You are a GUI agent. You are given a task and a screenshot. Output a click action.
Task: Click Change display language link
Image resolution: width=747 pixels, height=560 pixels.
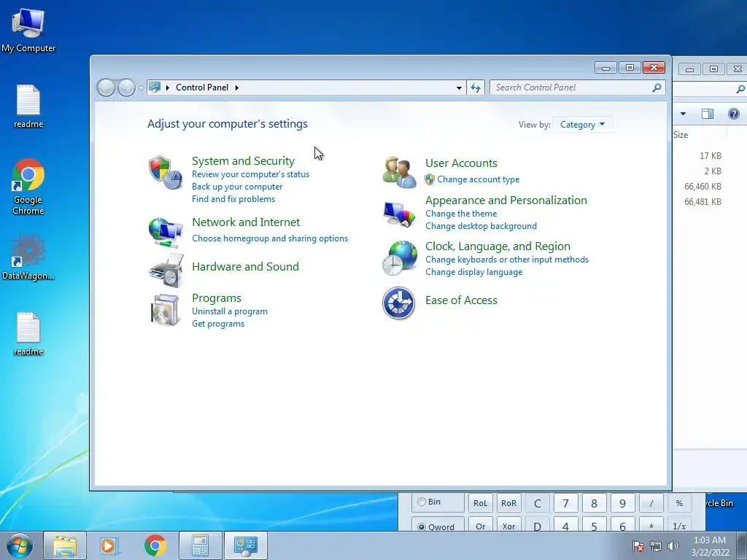(x=474, y=272)
